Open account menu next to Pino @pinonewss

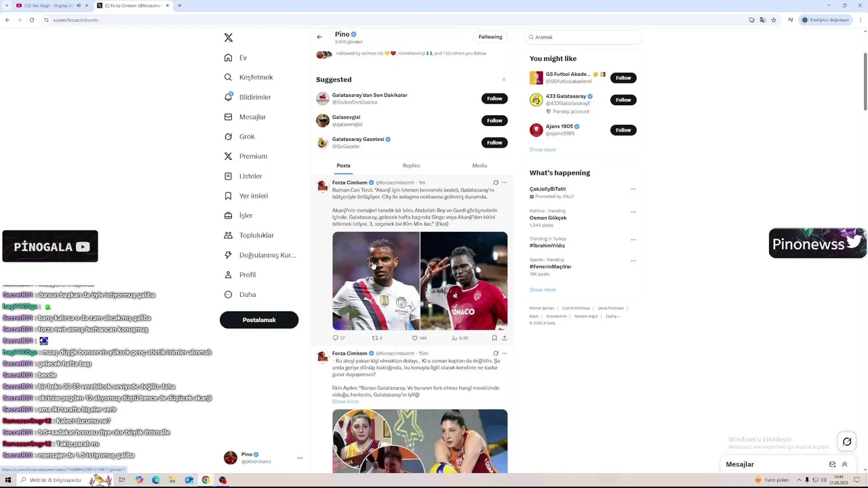click(300, 458)
